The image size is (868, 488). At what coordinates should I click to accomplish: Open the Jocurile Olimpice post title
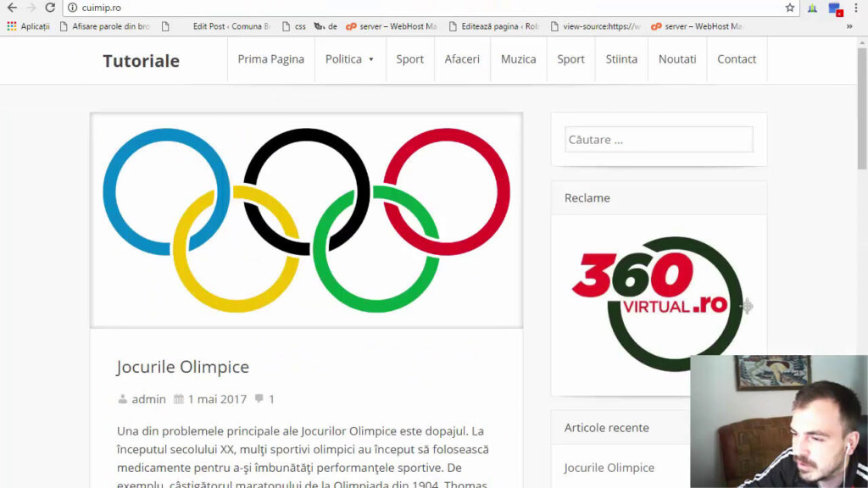(183, 367)
